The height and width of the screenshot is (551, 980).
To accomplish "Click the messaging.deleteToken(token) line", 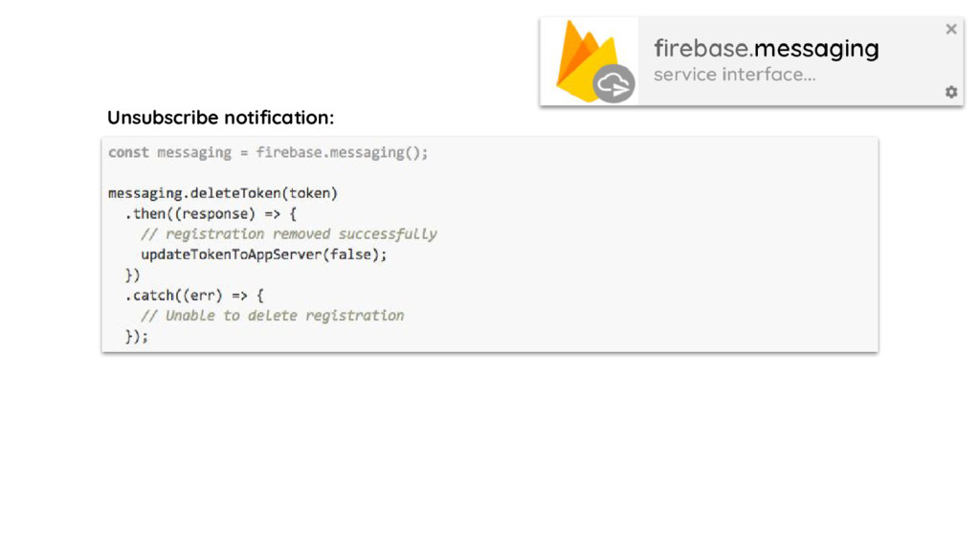I will (x=223, y=193).
